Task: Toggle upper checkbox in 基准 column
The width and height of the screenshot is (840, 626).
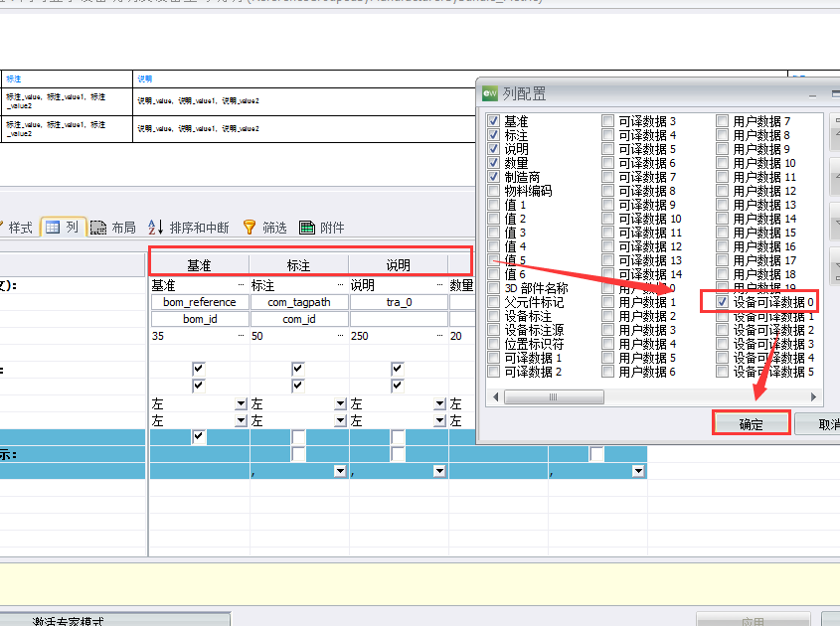Action: click(199, 369)
